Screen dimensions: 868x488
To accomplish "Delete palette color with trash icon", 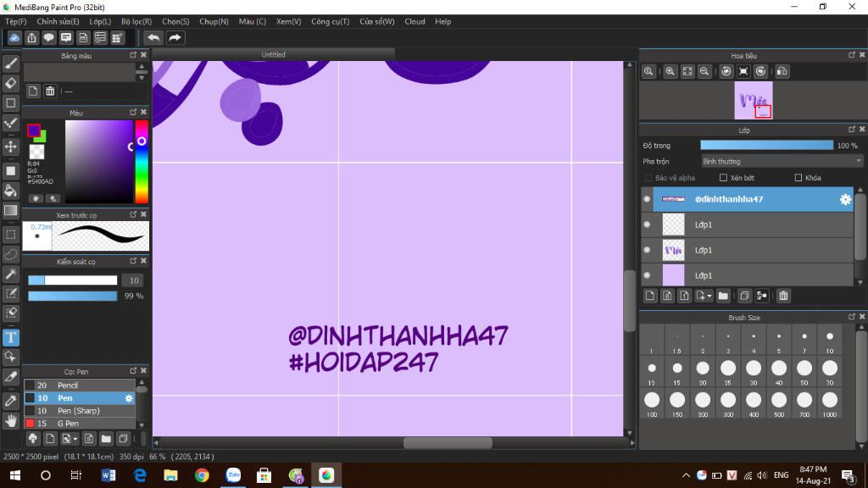I will [50, 91].
